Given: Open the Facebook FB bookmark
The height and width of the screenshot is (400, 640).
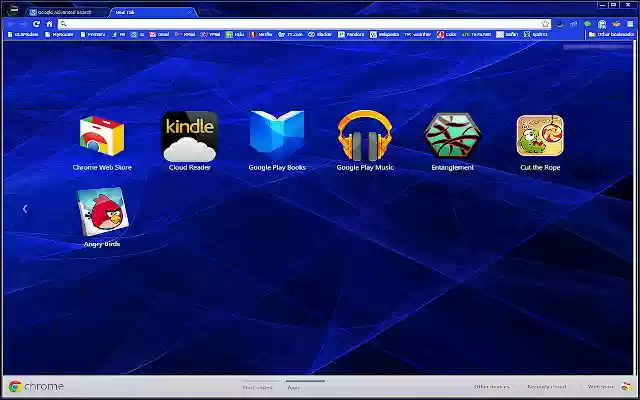Looking at the screenshot, I should click(119, 35).
